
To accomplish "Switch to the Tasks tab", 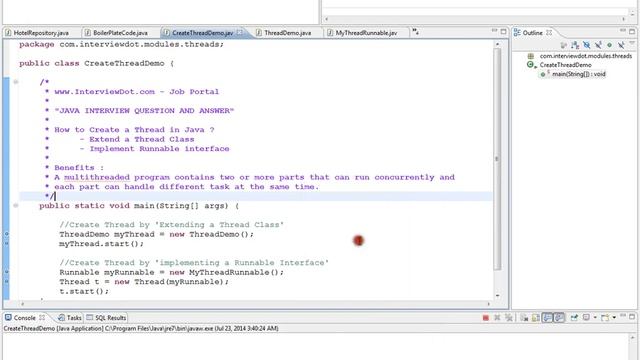I will point(70,318).
